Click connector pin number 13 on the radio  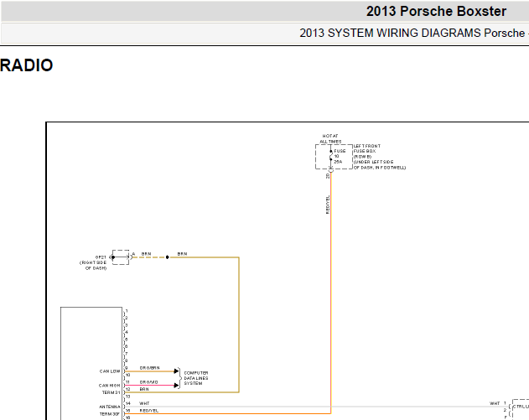click(127, 397)
